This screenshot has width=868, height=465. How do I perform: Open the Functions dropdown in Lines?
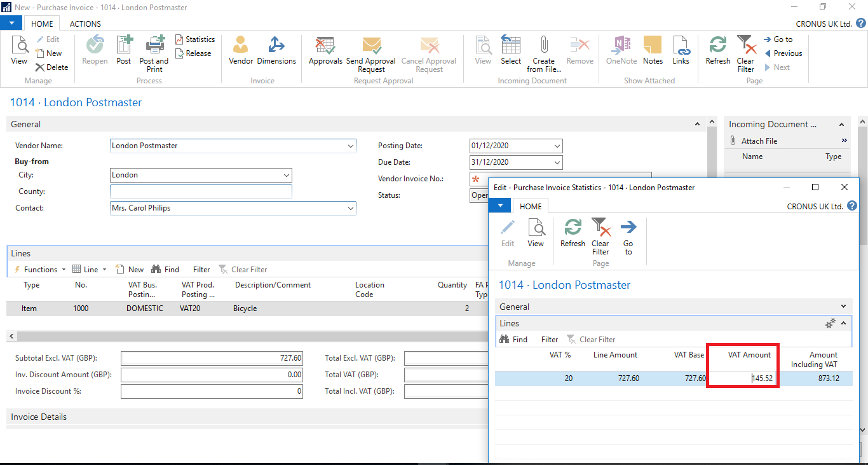click(40, 270)
